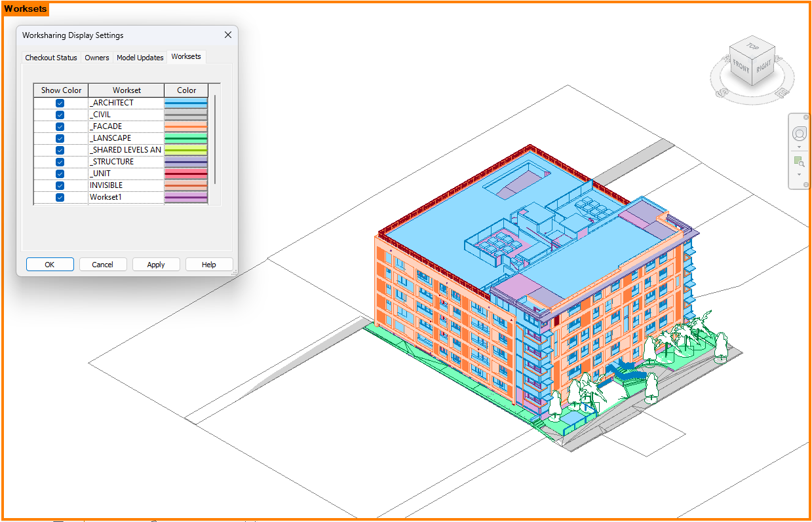Click the S compass direction on ViewCube ring
The height and width of the screenshot is (522, 812).
(x=722, y=94)
